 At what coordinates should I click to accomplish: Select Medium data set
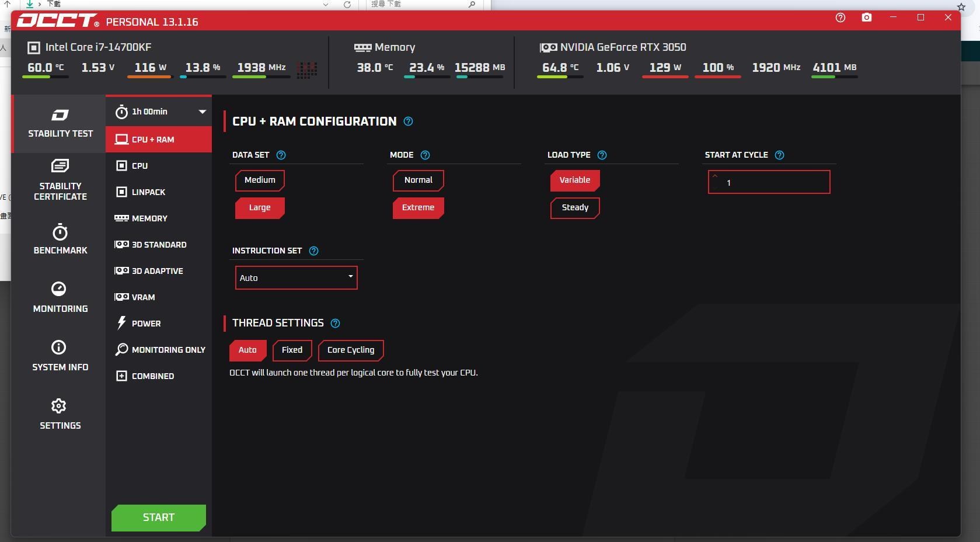[x=260, y=180]
